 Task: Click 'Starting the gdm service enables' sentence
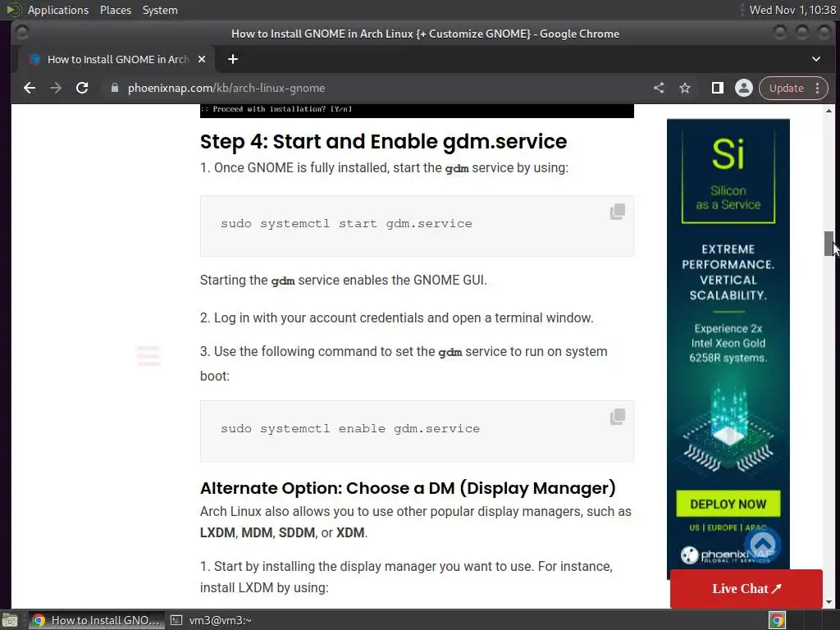pos(344,281)
